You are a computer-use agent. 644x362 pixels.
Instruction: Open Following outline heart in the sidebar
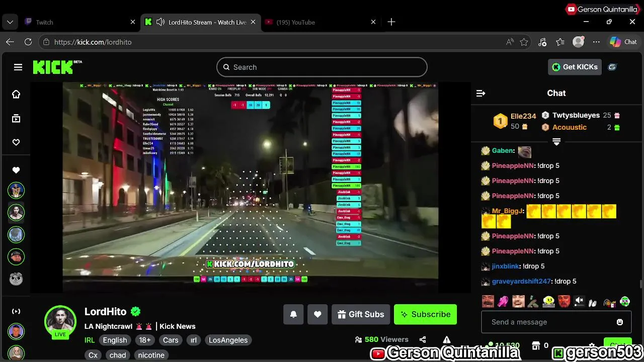[16, 142]
